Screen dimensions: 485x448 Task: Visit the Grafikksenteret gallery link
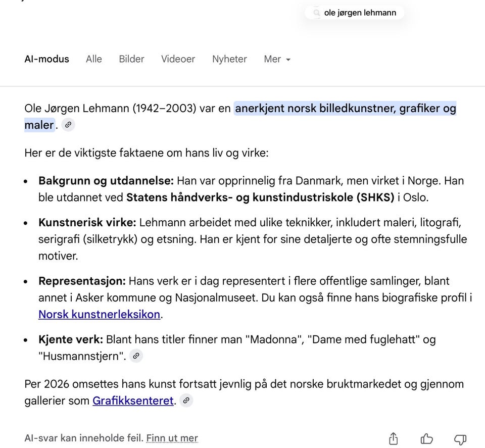(133, 400)
